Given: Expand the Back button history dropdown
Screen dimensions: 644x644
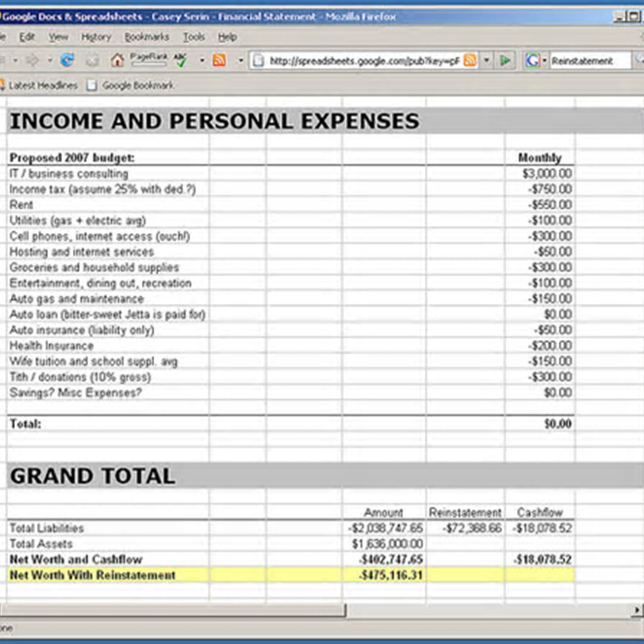Looking at the screenshot, I should (16, 60).
